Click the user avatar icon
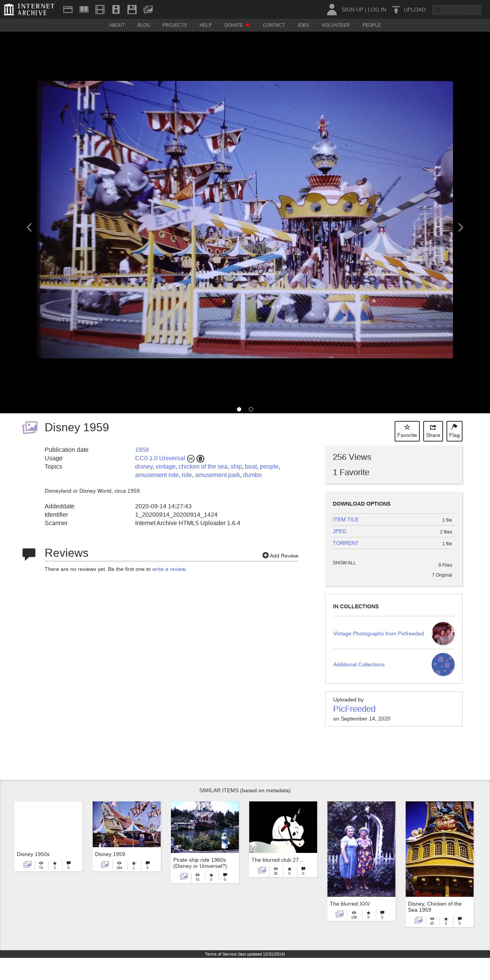 (x=332, y=10)
